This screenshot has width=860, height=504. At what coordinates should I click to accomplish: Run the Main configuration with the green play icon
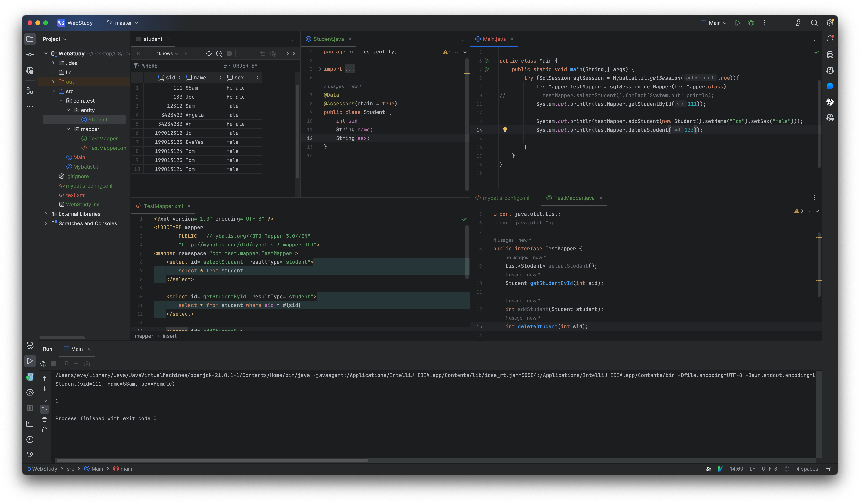tap(738, 23)
